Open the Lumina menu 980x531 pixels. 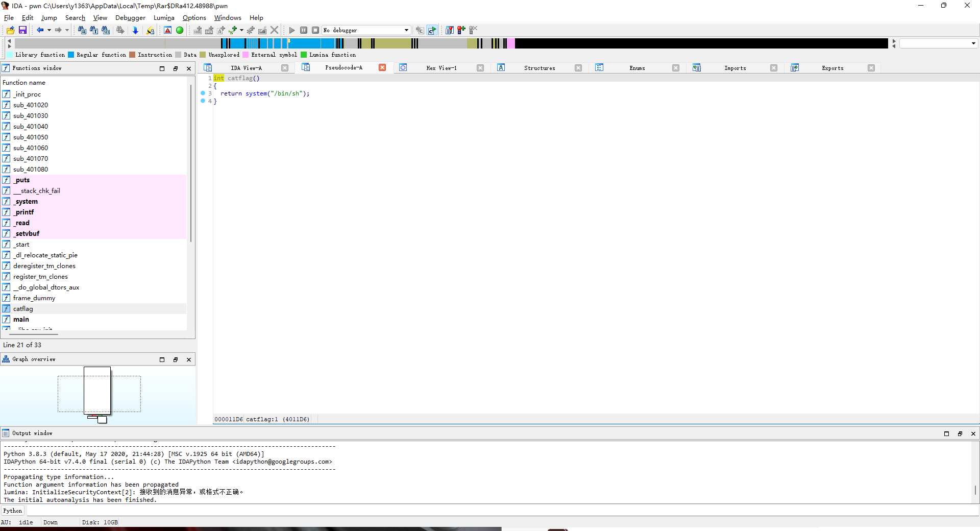point(164,17)
